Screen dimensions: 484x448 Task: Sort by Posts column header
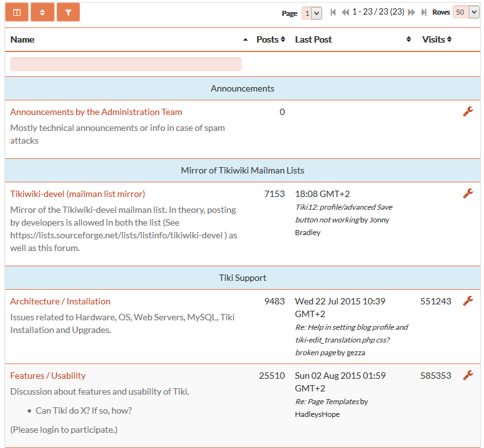pos(271,39)
